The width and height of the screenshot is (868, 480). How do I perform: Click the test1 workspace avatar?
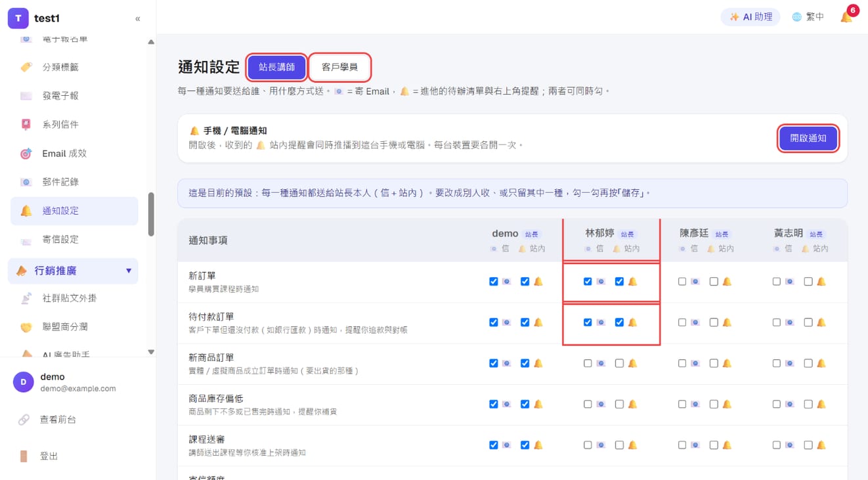18,18
